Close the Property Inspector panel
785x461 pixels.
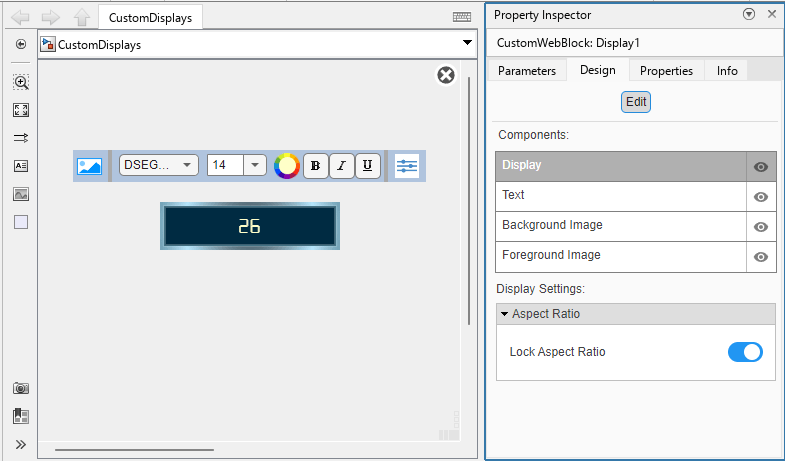[x=772, y=15]
